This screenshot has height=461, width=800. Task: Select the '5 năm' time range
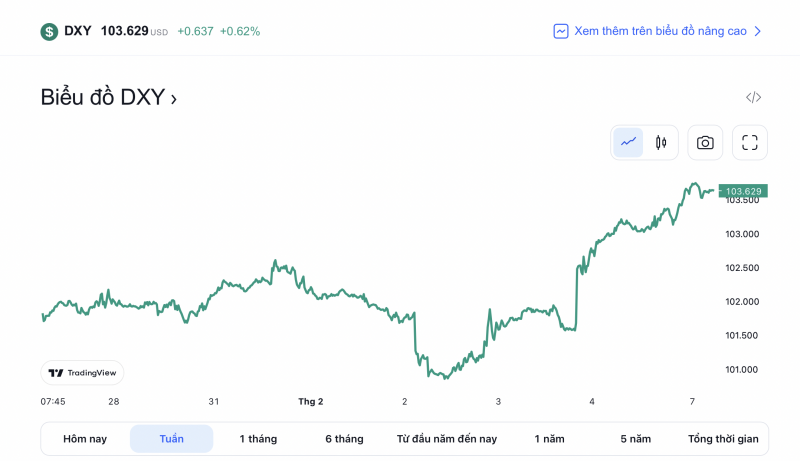[635, 439]
